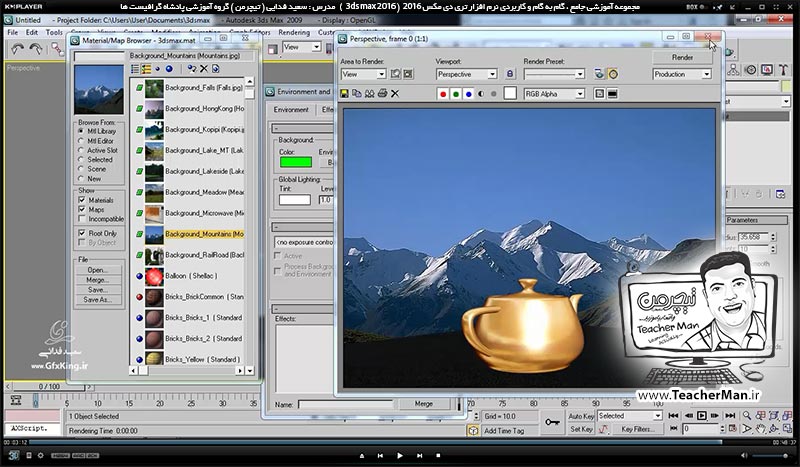Click the Toggle UI Overlay icon
Screen dimensions: 800x467
(599, 94)
